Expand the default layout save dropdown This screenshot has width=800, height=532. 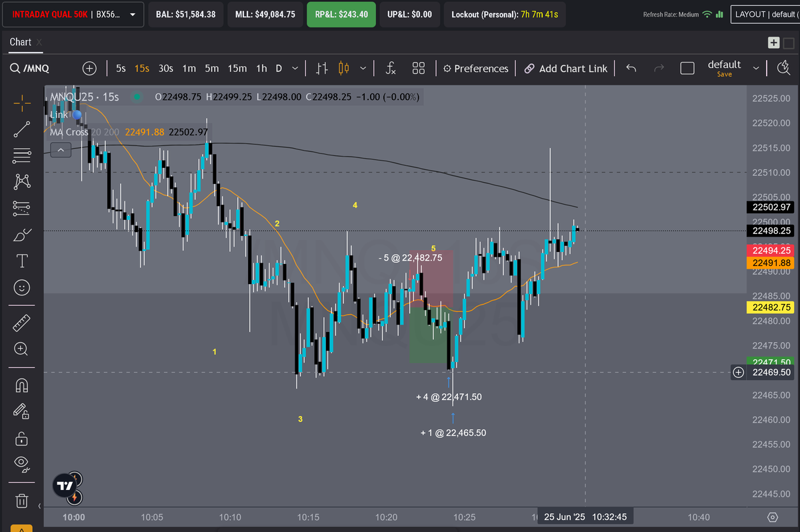point(756,68)
